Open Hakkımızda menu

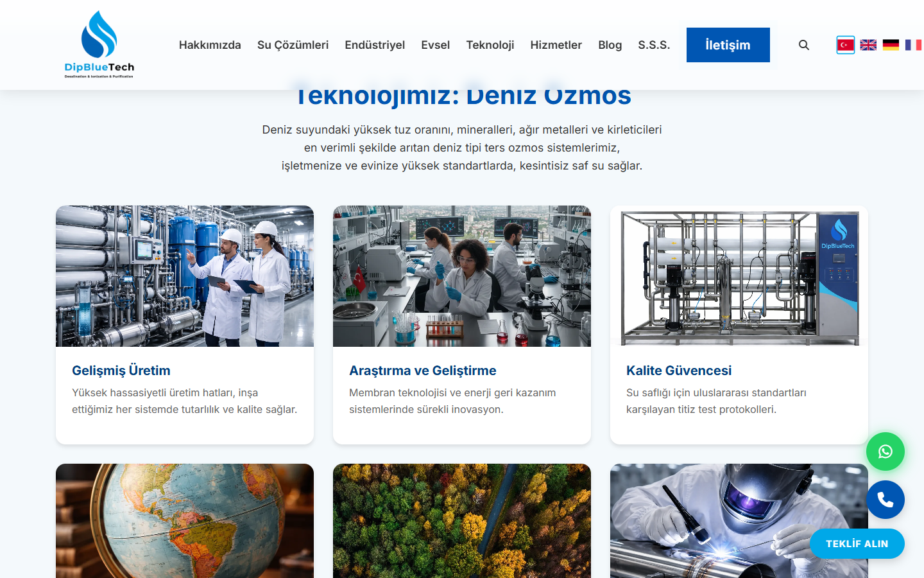[x=210, y=45]
